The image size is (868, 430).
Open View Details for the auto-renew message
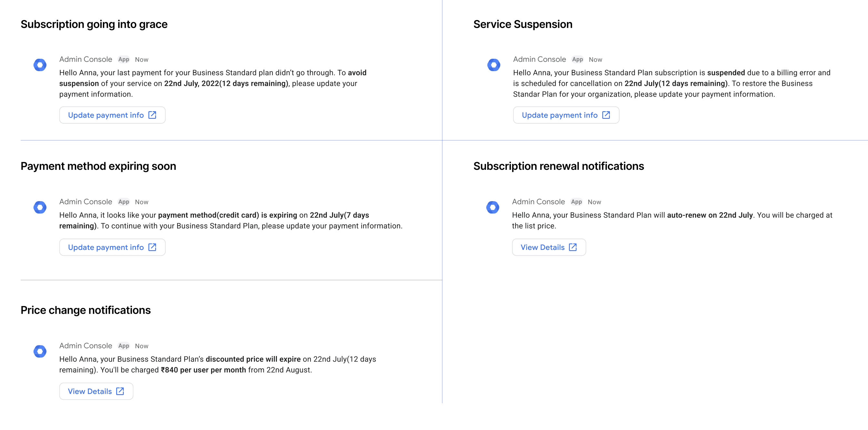[x=549, y=247]
